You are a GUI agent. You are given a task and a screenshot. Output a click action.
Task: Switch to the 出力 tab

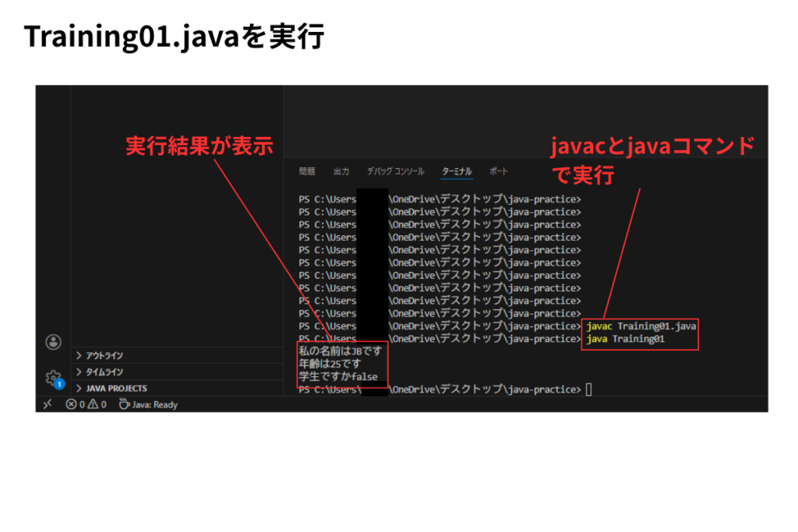click(x=341, y=171)
